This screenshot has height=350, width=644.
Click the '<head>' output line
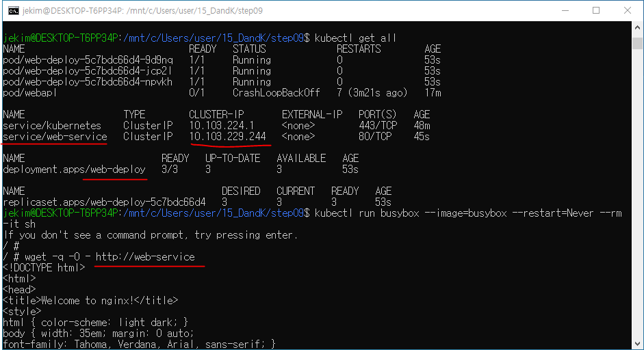click(x=19, y=290)
